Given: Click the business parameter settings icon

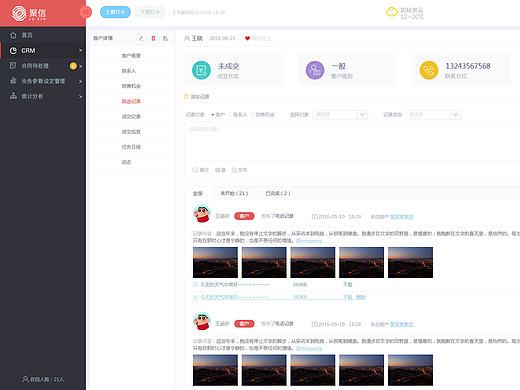Looking at the screenshot, I should [13, 81].
